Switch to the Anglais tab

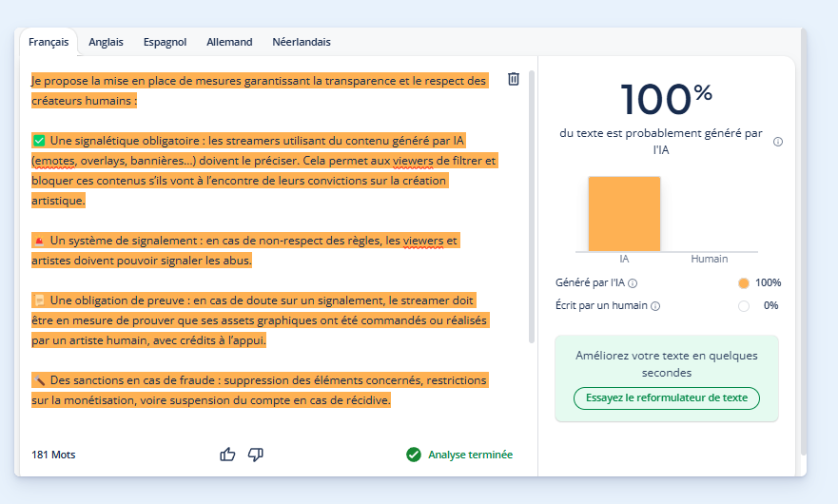(x=106, y=42)
